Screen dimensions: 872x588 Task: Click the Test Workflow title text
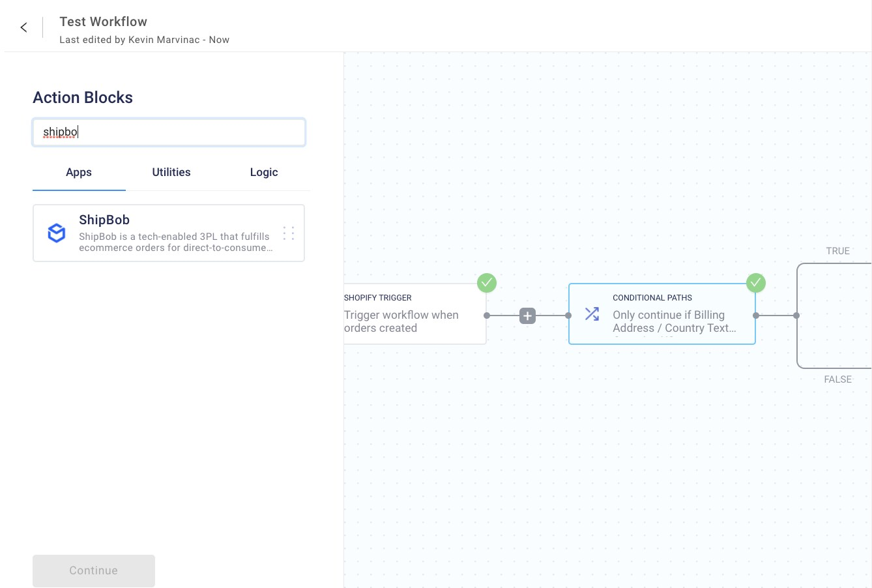(x=103, y=22)
